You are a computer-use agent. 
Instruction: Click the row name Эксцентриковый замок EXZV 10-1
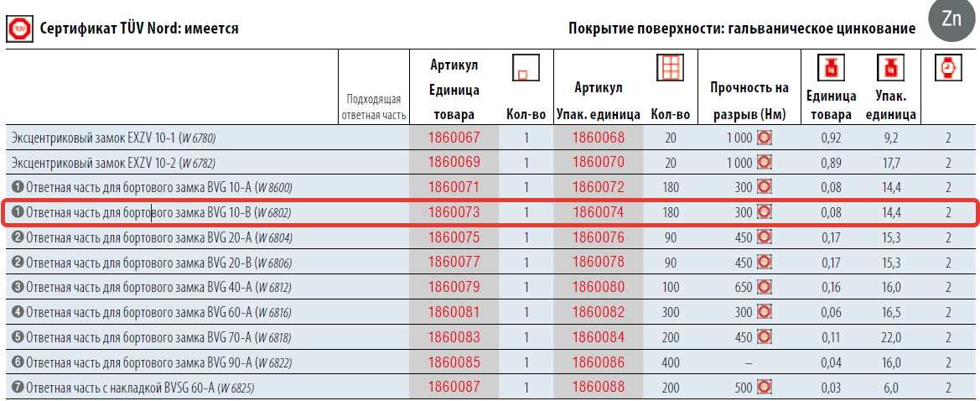click(x=114, y=138)
